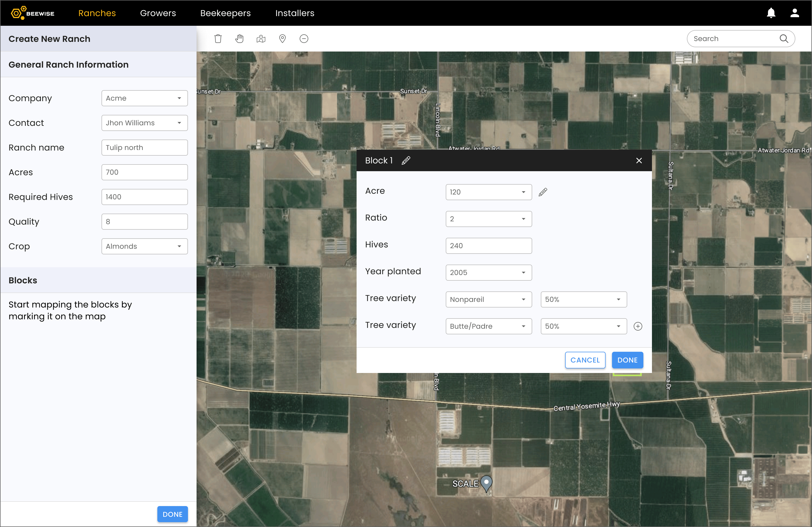Image resolution: width=812 pixels, height=527 pixels.
Task: Open the notifications bell
Action: (x=771, y=13)
